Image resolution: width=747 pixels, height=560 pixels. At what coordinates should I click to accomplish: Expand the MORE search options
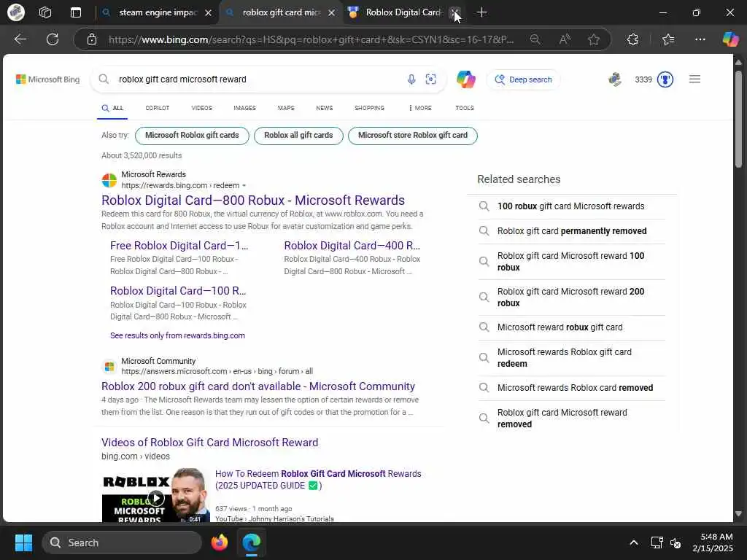pos(419,108)
